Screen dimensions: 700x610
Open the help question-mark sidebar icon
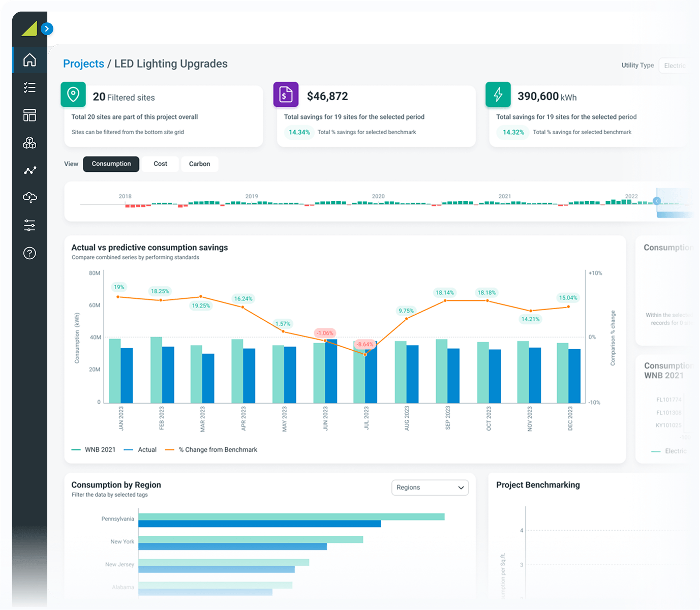(x=29, y=253)
